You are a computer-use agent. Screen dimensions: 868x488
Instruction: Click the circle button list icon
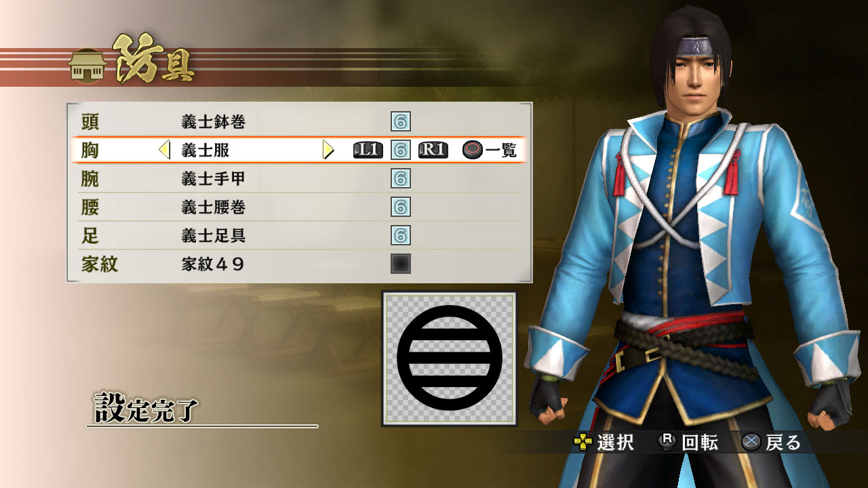pos(473,150)
